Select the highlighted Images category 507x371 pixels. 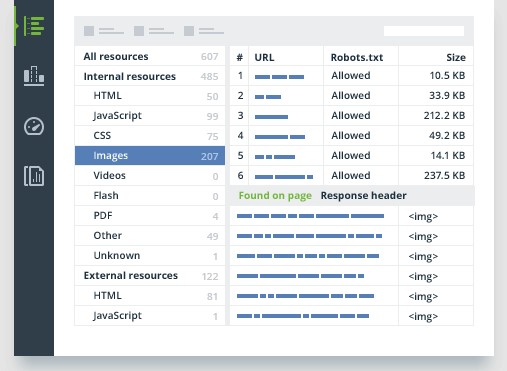point(150,156)
